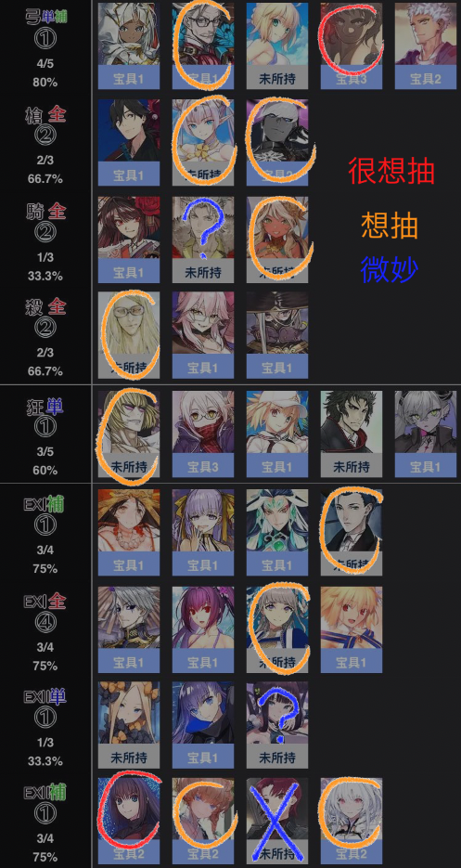461x868 pixels.
Task: Click the witch-hat assassin portrait labeled 宝具1
Action: click(277, 335)
